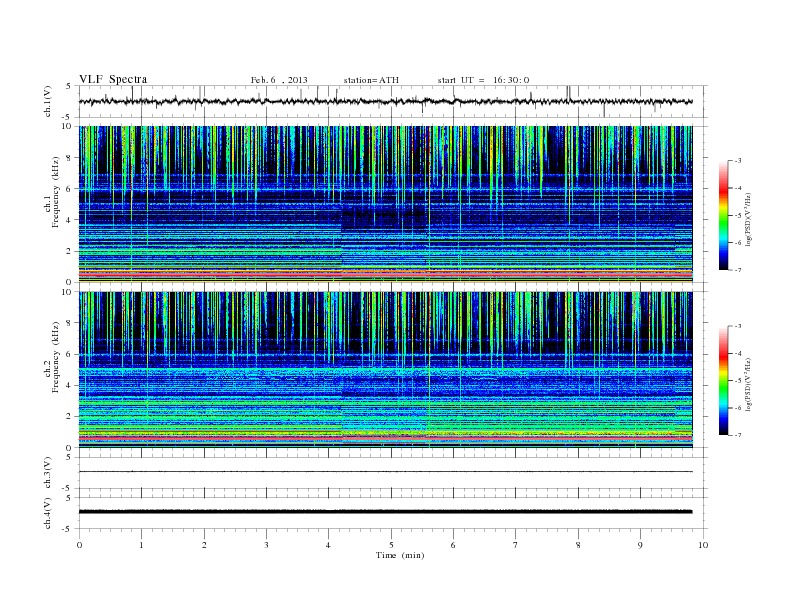This screenshot has width=792, height=612.
Task: Select the ch.2 "Frequency (kHz)" axis label
Action: [x=55, y=357]
